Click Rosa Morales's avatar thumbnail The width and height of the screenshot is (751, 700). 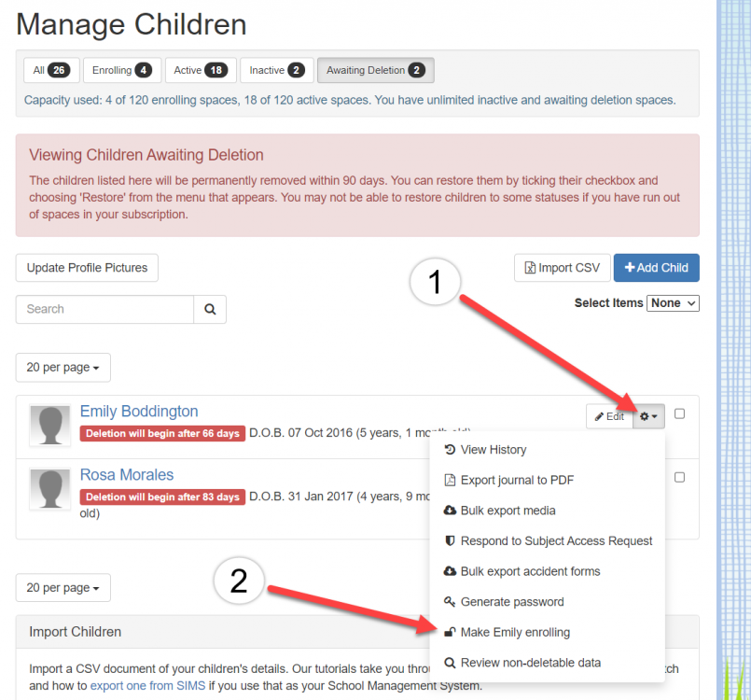(x=49, y=489)
